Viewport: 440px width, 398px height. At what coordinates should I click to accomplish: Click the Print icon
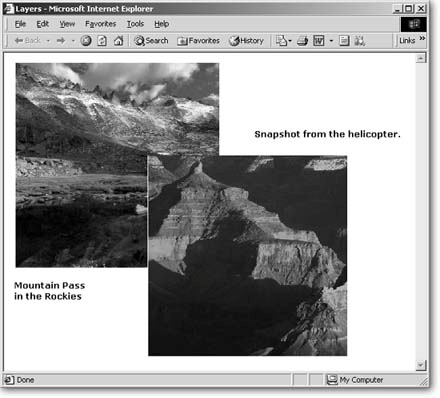[x=302, y=41]
